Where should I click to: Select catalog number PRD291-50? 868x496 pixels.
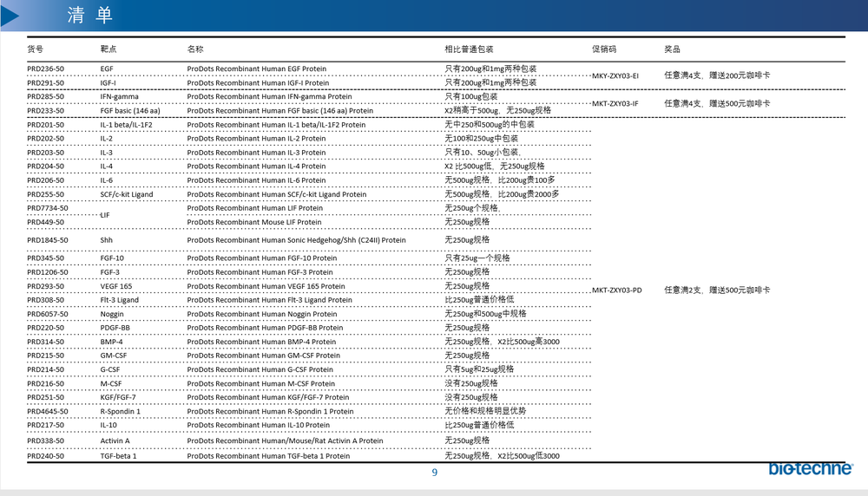45,83
